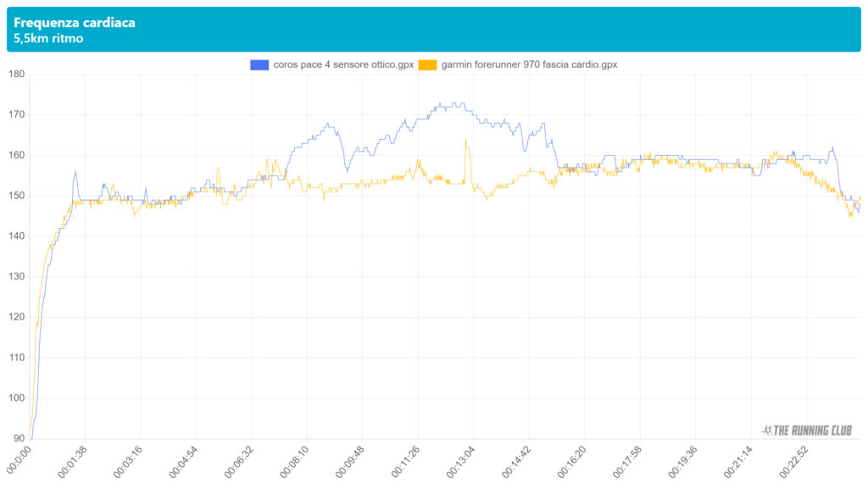This screenshot has width=868, height=488.
Task: Click the orange Garmin spike peak near 00:13:04
Action: point(466,141)
